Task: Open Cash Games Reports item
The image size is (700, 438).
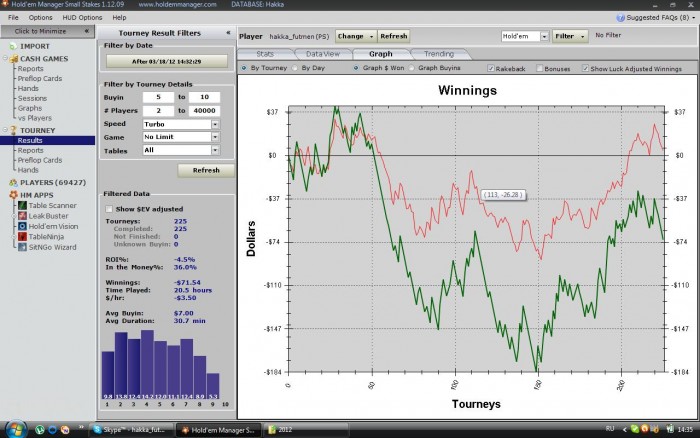Action: (30, 69)
